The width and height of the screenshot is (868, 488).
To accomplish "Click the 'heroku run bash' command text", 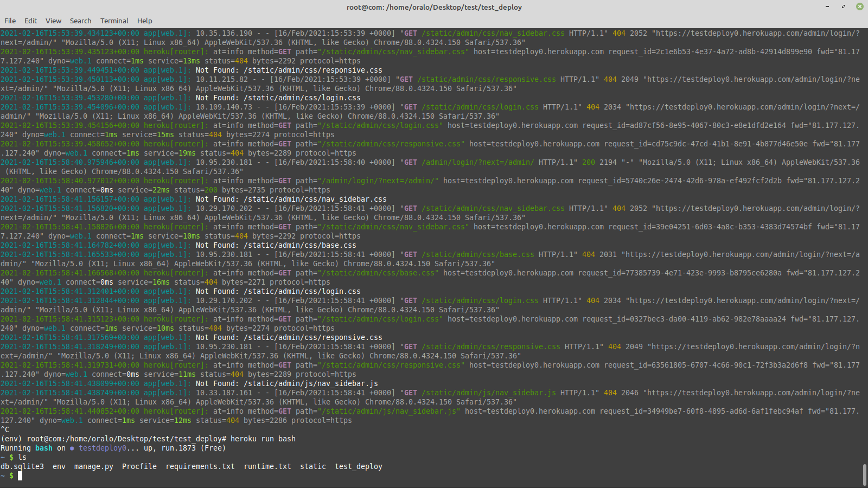I will coord(263,439).
